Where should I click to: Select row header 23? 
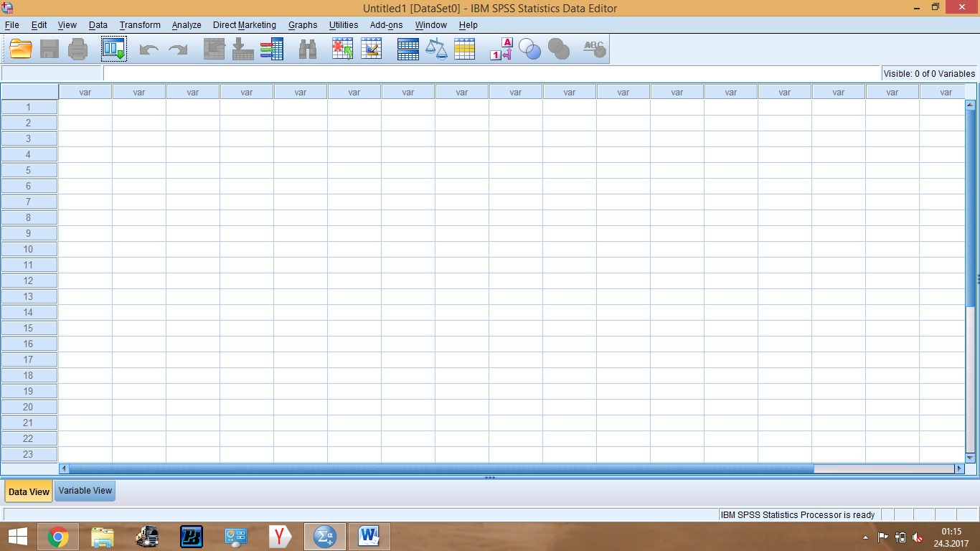29,454
